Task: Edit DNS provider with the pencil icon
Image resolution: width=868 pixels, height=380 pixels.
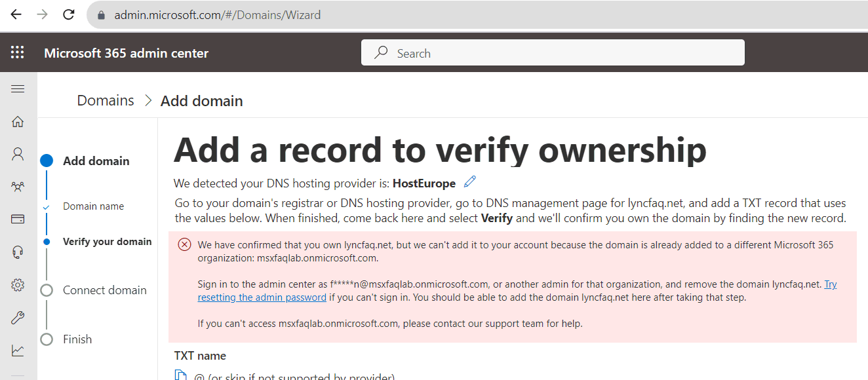Action: [469, 182]
